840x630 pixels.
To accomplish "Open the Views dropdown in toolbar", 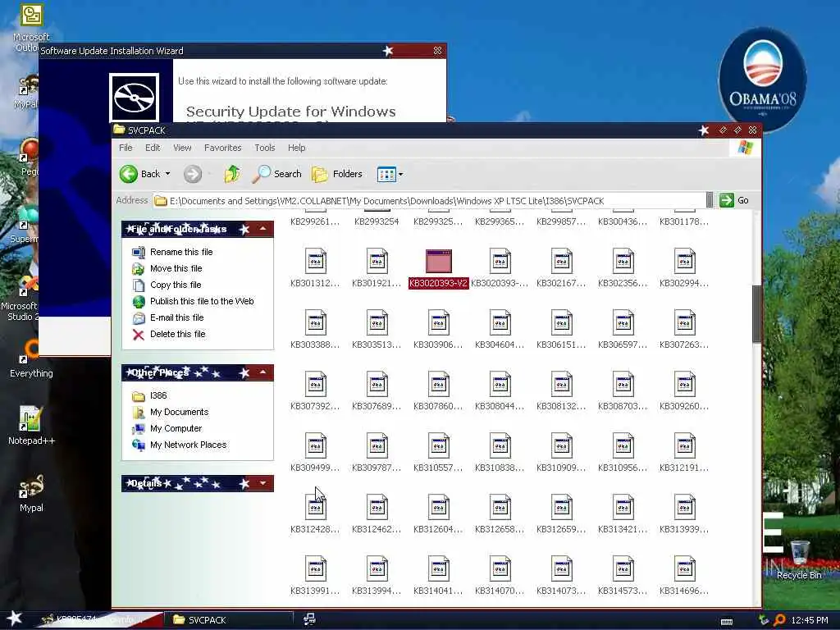I will point(390,174).
